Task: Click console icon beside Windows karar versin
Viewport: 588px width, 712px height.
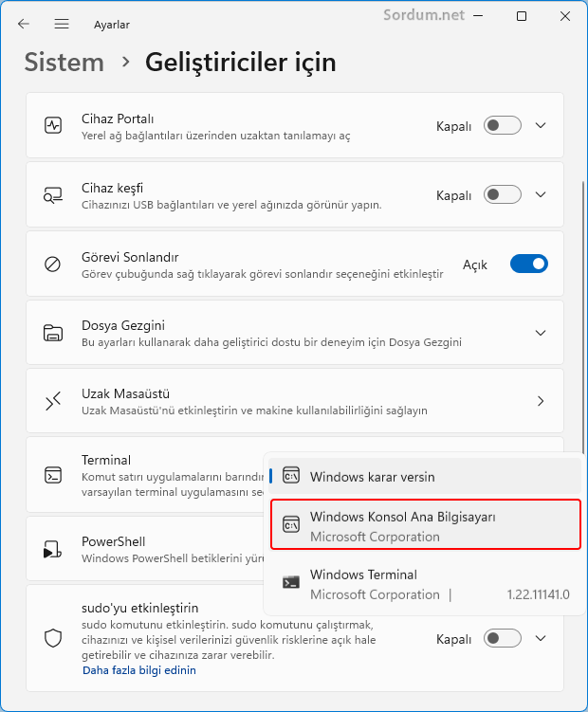Action: 291,476
